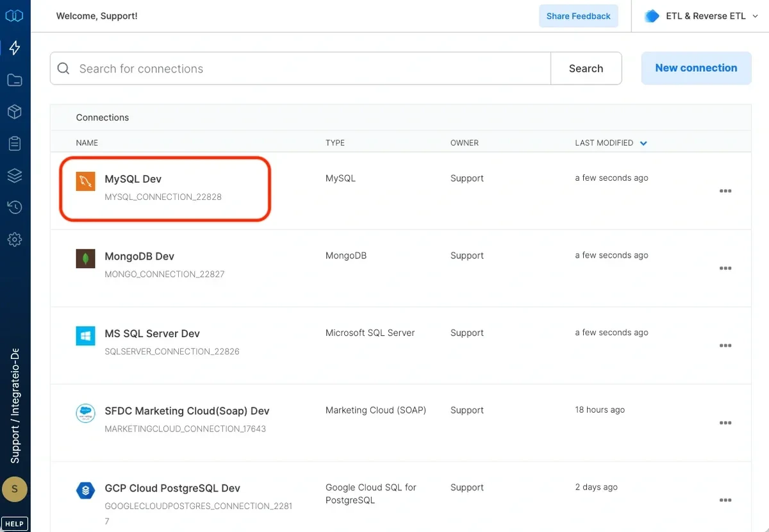
Task: Open the folder icon in the sidebar
Action: coord(14,79)
